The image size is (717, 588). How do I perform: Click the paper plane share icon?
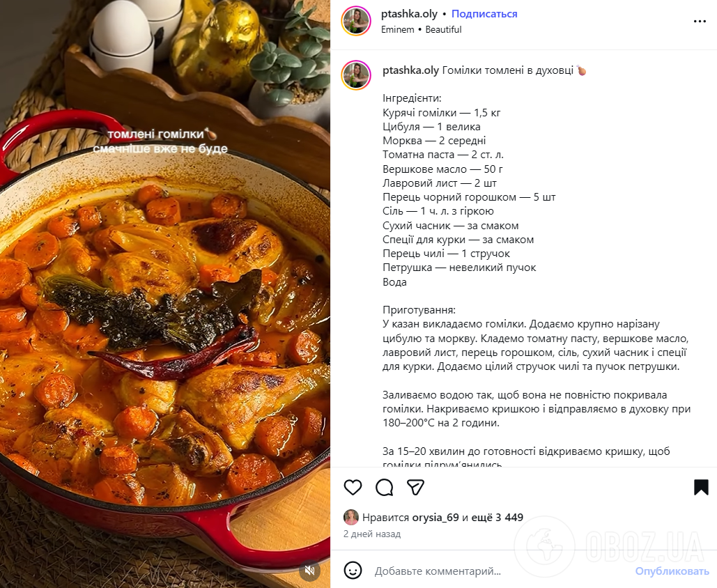(x=415, y=488)
